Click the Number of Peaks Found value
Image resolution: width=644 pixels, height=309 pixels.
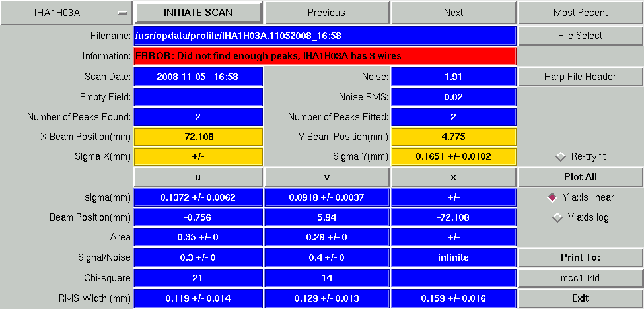(198, 117)
